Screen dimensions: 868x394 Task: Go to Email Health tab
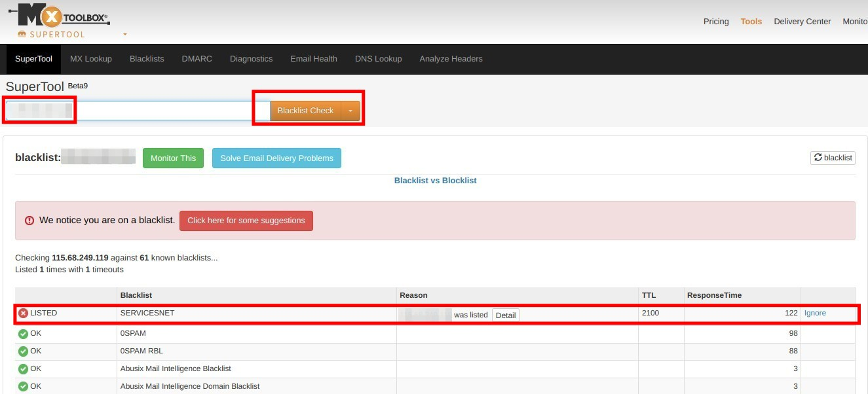pos(314,59)
